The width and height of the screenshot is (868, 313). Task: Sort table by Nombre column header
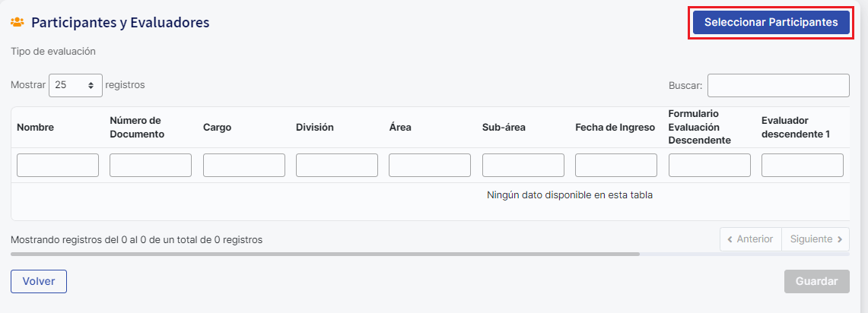[x=36, y=128]
